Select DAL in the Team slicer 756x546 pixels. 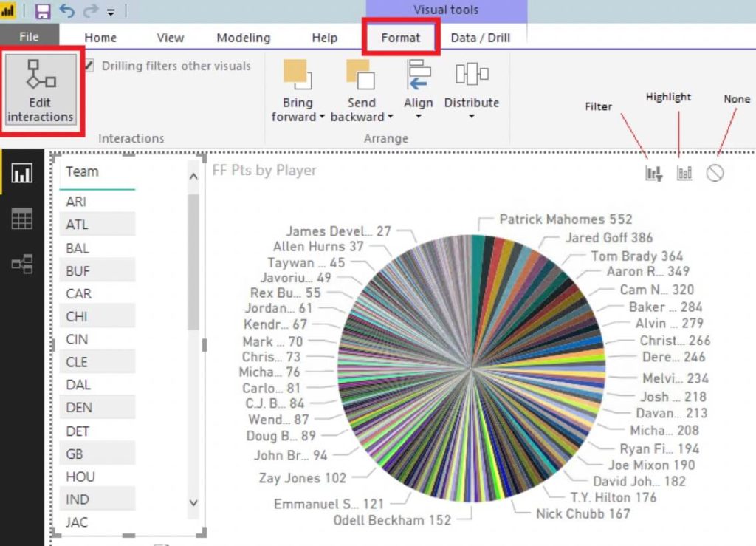97,384
